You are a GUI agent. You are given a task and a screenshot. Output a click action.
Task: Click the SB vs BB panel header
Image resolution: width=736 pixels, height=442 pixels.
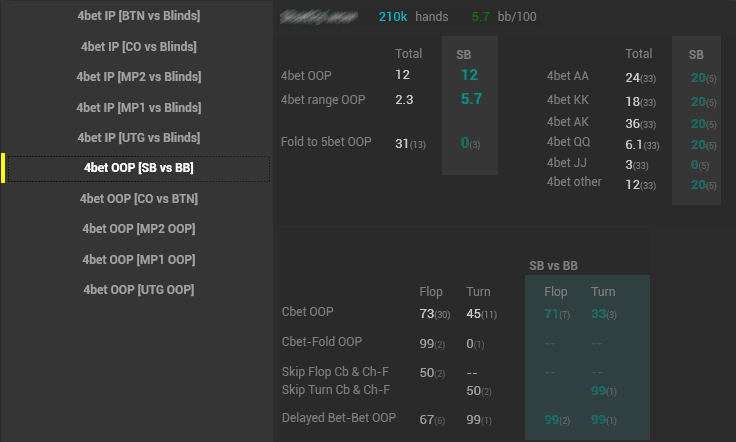point(553,266)
